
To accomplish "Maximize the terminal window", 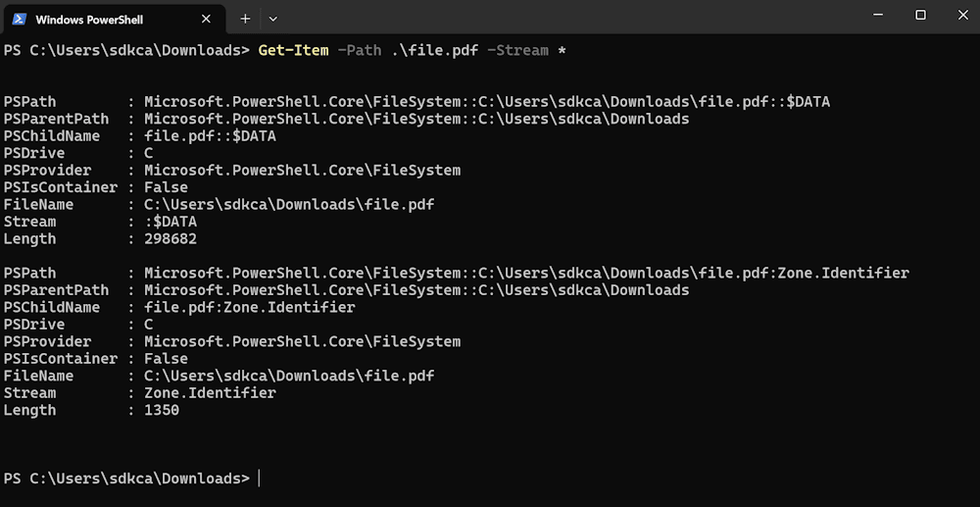I will coord(920,15).
